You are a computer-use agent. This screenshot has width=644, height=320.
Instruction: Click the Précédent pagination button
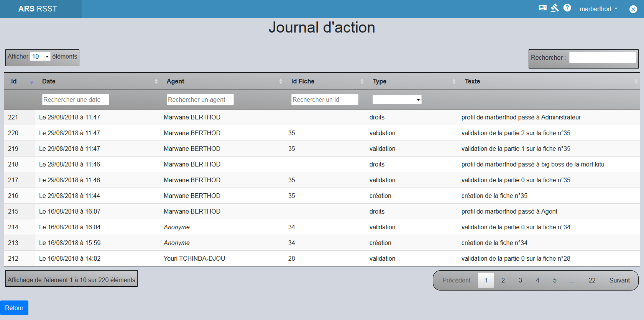(456, 280)
